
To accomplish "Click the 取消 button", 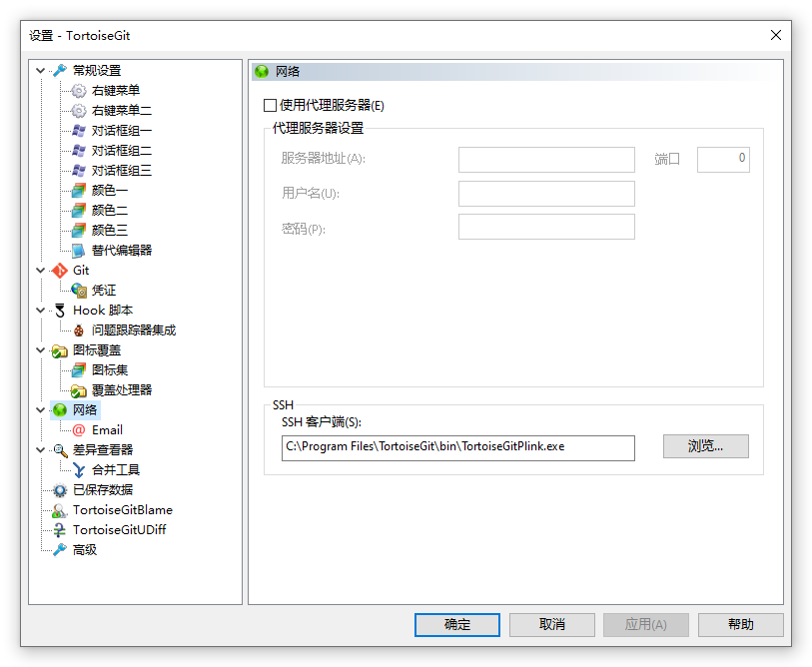I will 552,624.
